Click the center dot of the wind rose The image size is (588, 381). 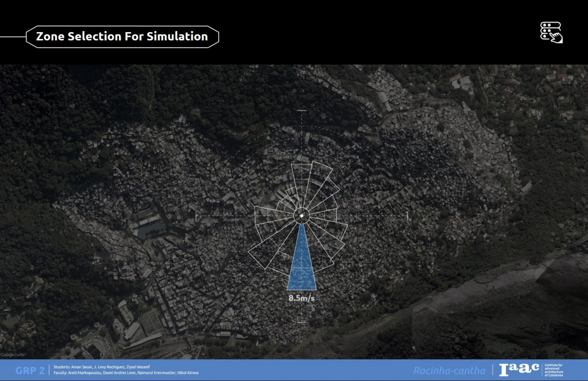click(301, 216)
